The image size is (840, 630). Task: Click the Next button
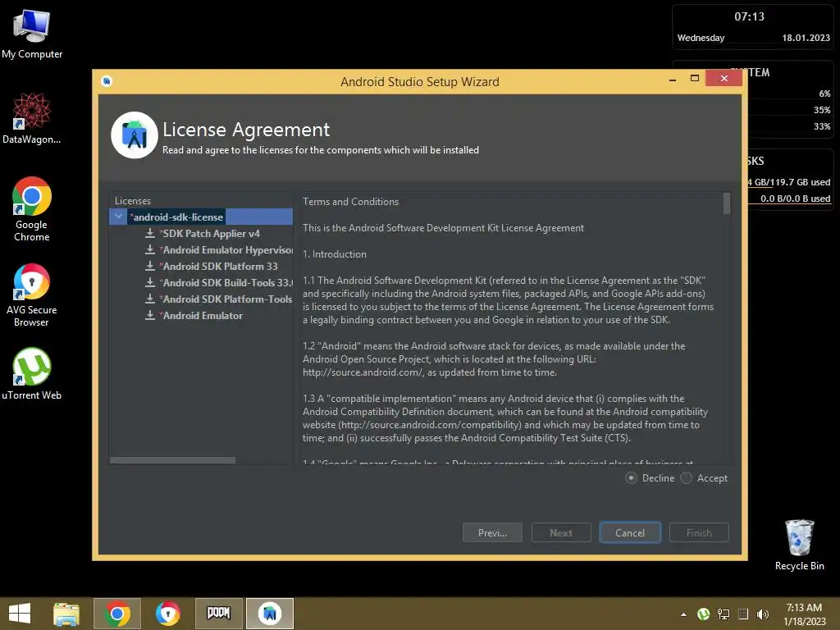[561, 532]
